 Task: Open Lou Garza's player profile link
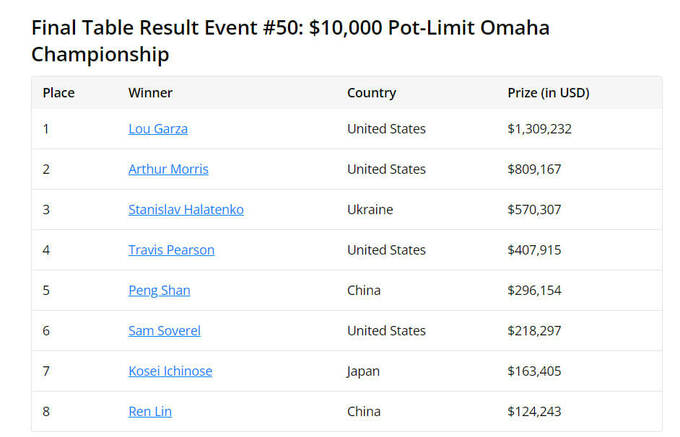tap(158, 129)
